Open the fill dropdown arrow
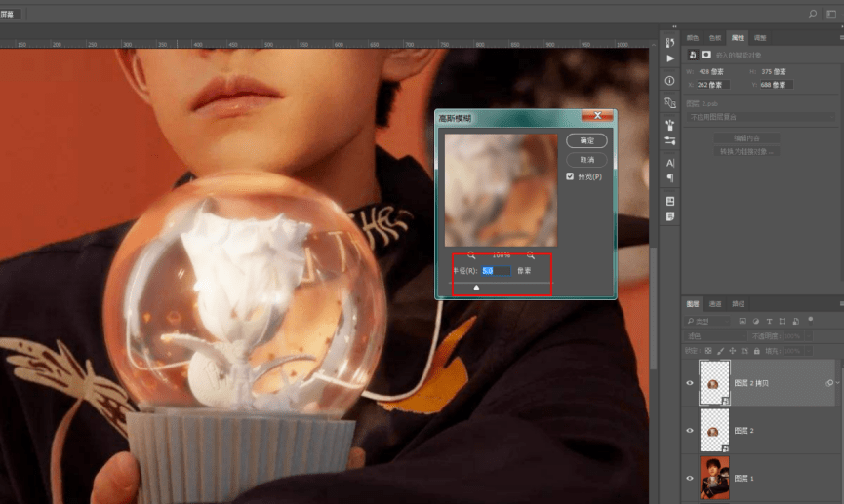The width and height of the screenshot is (844, 504). [x=809, y=351]
